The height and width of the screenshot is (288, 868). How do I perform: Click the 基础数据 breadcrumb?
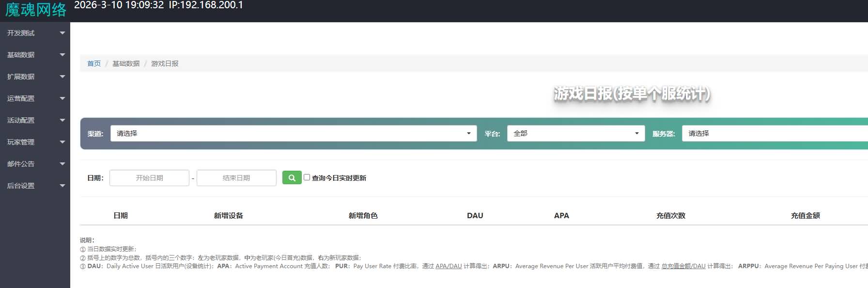(x=126, y=64)
